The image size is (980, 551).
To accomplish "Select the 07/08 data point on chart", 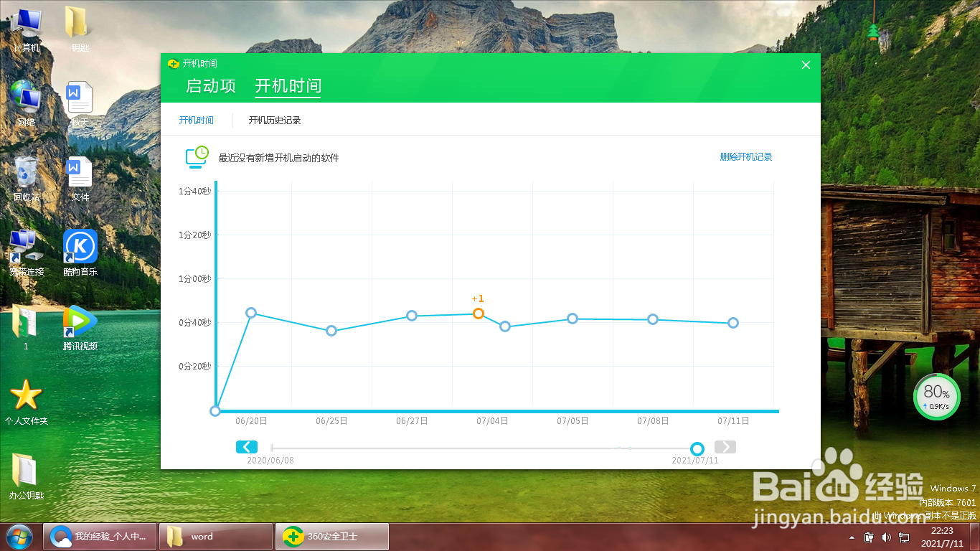I will tap(653, 319).
